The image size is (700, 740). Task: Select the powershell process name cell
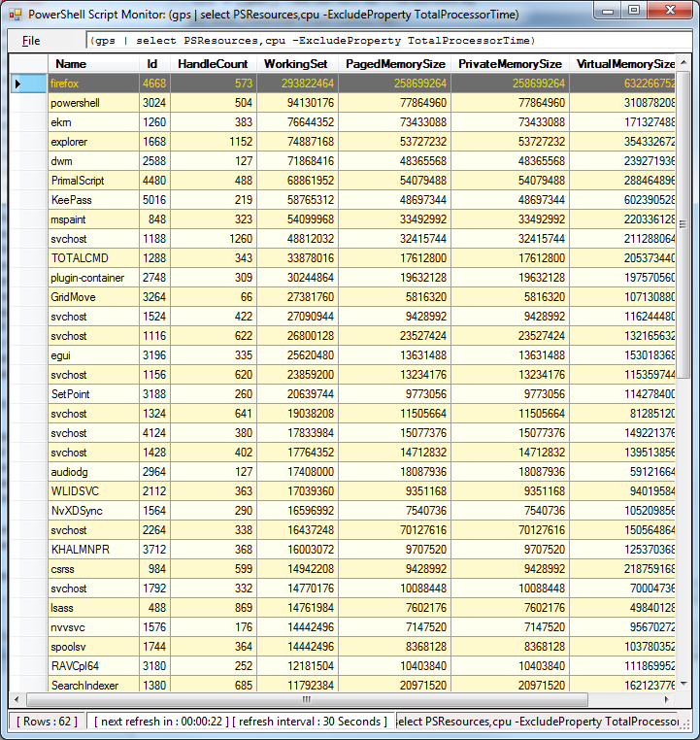click(x=93, y=103)
